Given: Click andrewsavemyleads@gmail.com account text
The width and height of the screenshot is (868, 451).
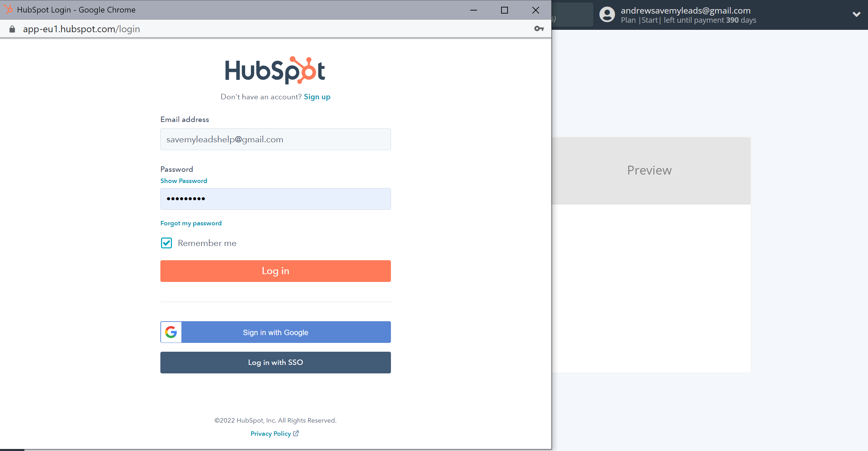Looking at the screenshot, I should [686, 11].
